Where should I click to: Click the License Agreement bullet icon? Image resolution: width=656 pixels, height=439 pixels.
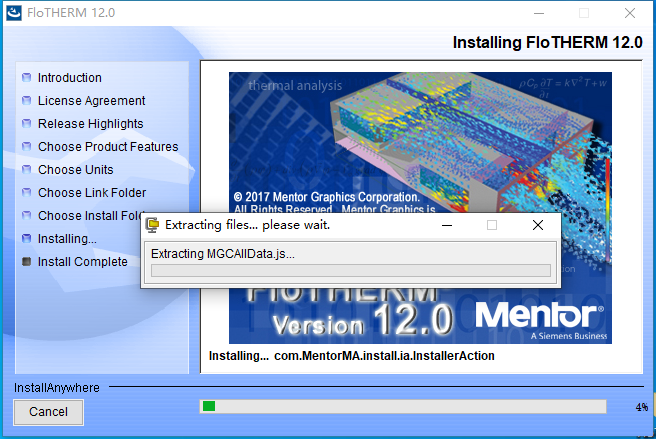[x=26, y=100]
